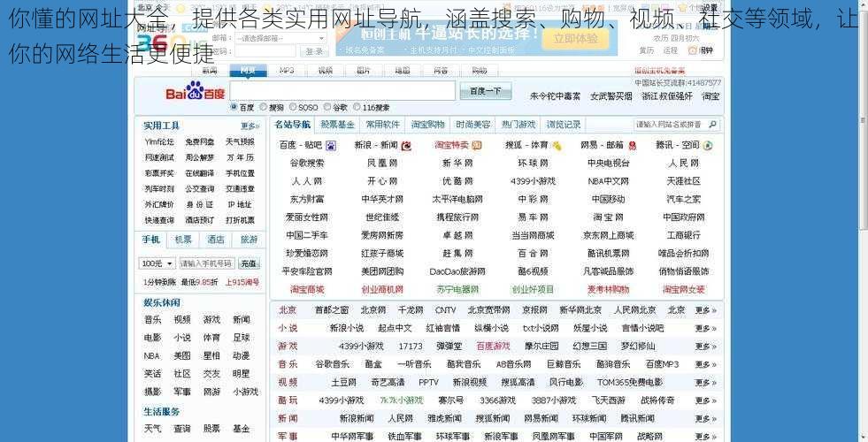
Task: Expand 更多 for the 游戏 row
Action: [706, 347]
